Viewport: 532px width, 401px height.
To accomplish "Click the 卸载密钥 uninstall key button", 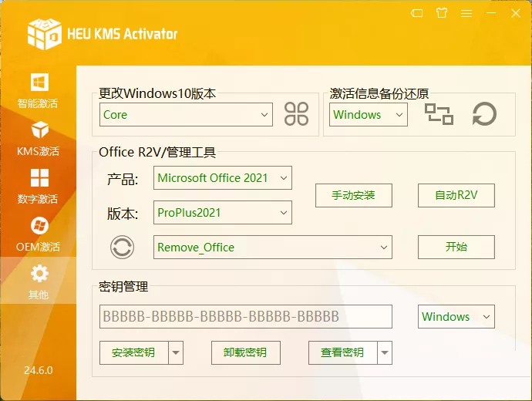I will [x=246, y=353].
